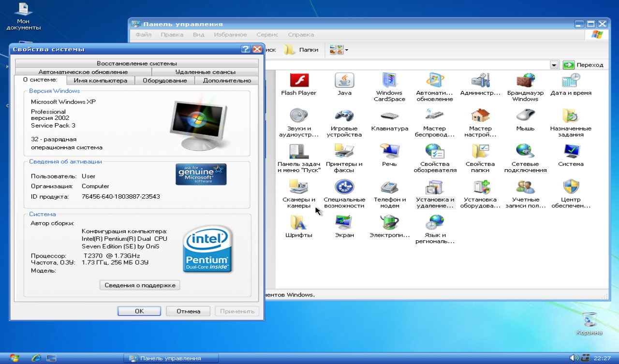Image resolution: width=619 pixels, height=364 pixels.
Task: Click the Windows Start button on taskbar
Action: click(15, 358)
